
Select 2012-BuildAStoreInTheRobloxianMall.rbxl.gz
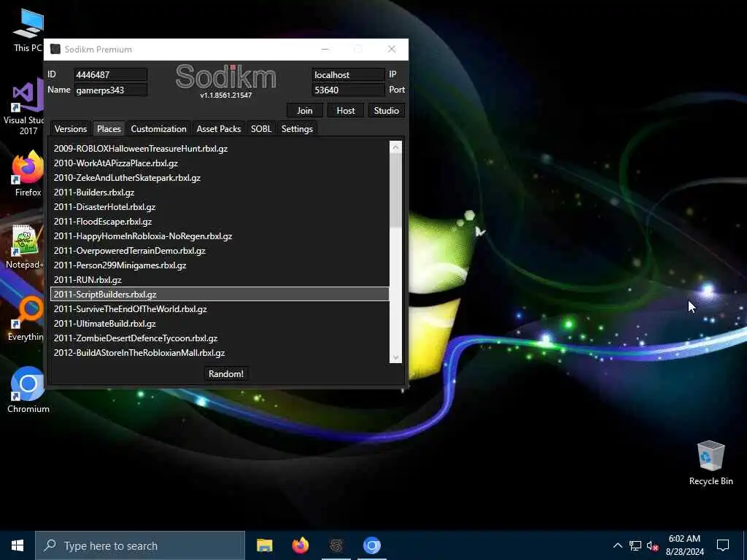[x=220, y=353]
